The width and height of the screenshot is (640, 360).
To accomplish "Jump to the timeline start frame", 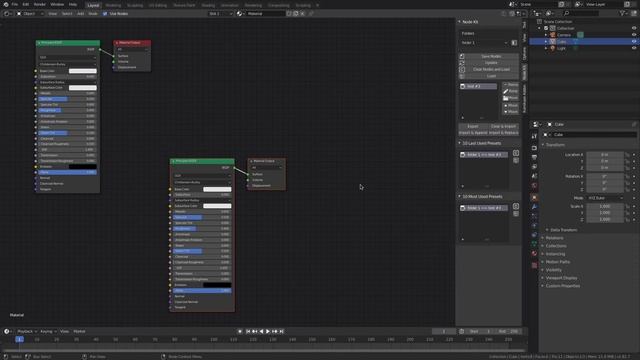I will (x=248, y=331).
